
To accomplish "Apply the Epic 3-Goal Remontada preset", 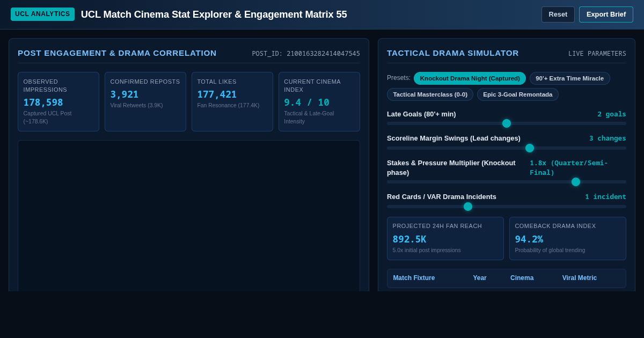I will 517,94.
